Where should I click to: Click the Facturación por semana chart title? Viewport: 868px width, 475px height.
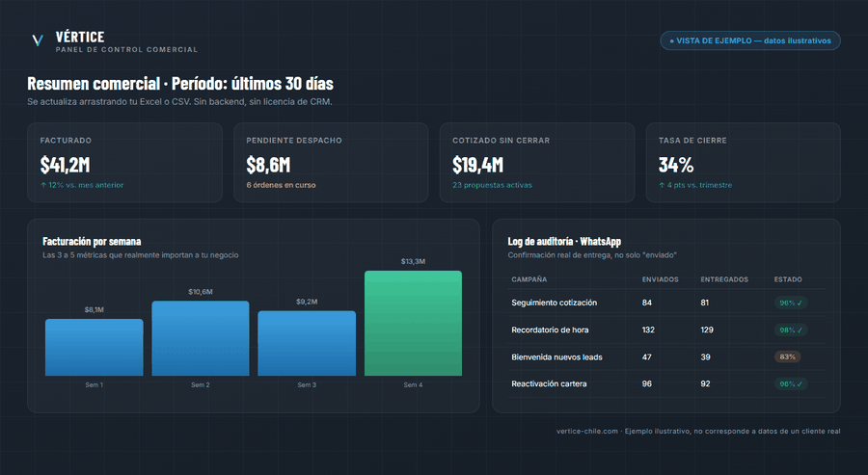click(92, 241)
